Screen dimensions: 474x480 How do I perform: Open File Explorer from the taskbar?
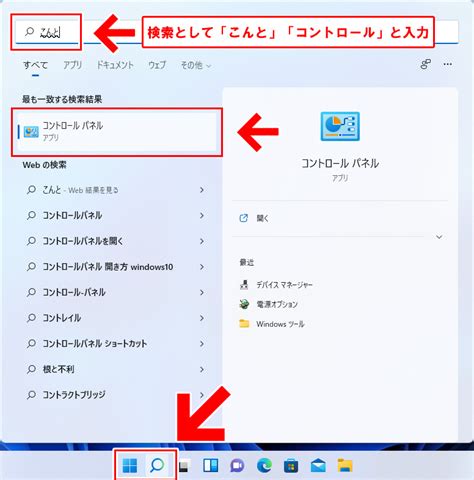point(345,465)
